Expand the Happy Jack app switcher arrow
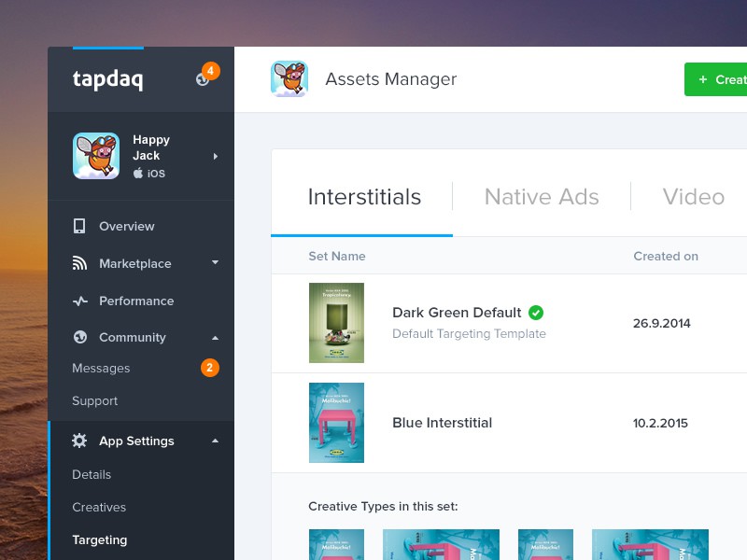 [x=216, y=156]
